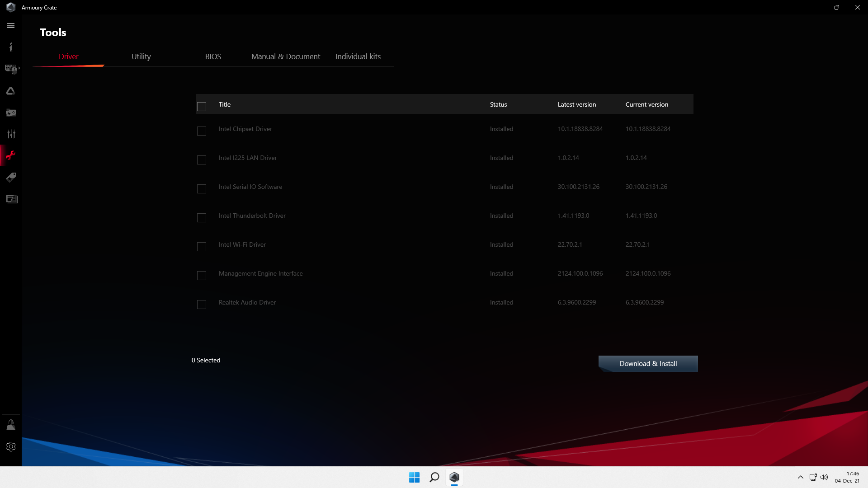Open the Dashboard info icon
868x488 pixels.
[x=11, y=47]
